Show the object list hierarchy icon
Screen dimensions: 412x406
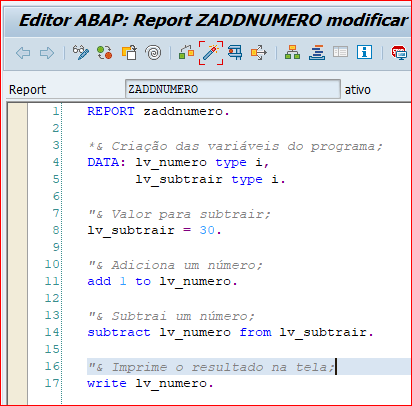coord(292,53)
